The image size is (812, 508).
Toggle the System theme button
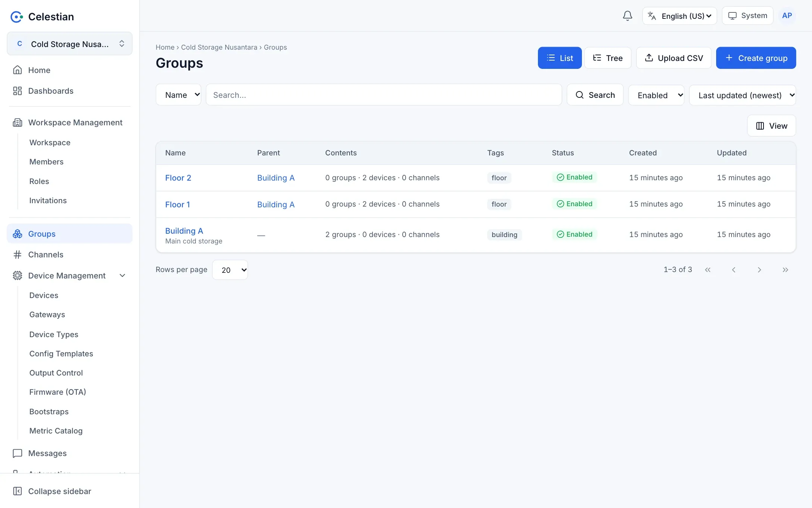pyautogui.click(x=747, y=16)
